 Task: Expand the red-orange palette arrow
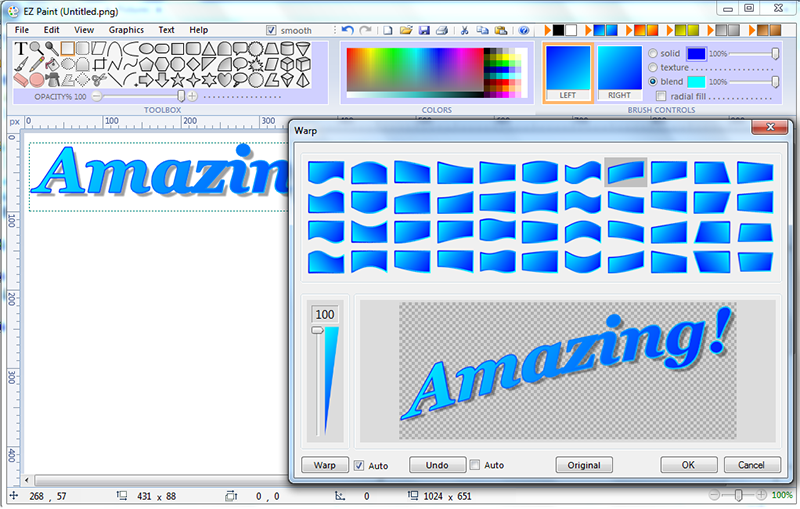click(629, 30)
